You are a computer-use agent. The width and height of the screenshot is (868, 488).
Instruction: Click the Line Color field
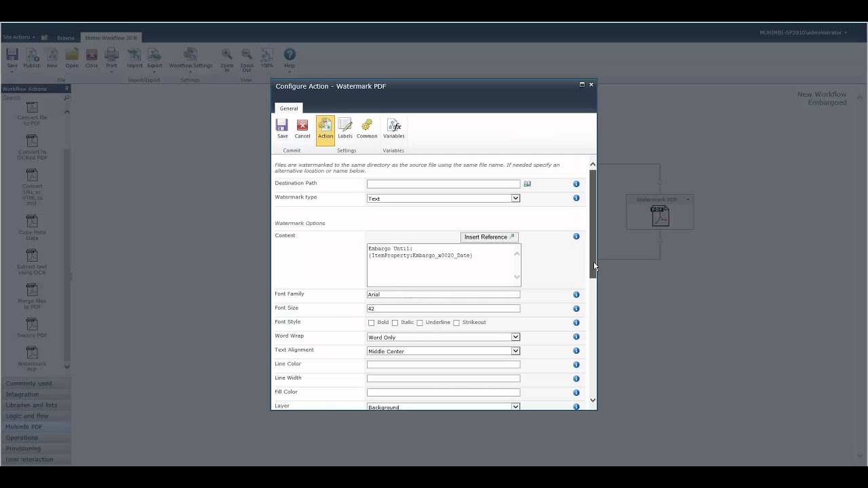(443, 365)
